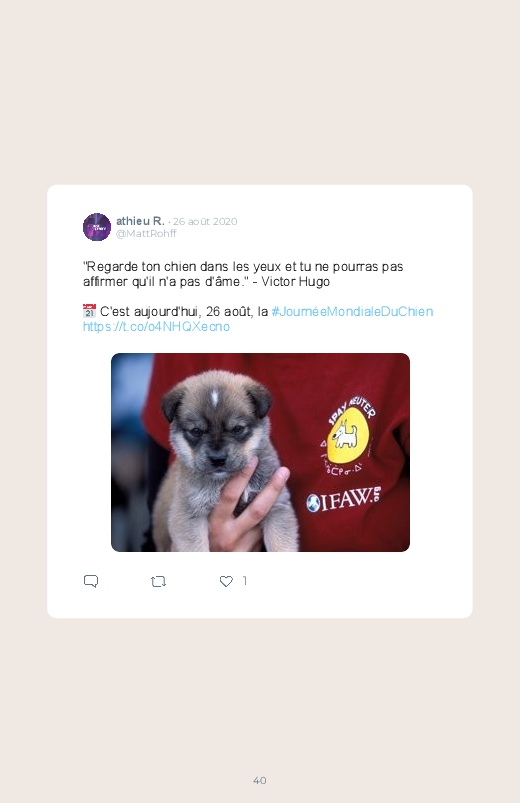Open the puppy photo attachment
The image size is (520, 803).
[260, 452]
